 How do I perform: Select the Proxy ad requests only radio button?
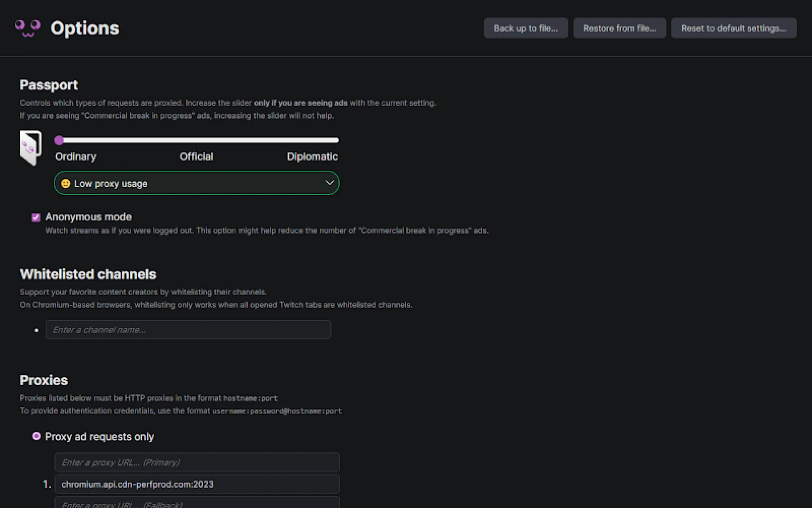click(x=37, y=436)
